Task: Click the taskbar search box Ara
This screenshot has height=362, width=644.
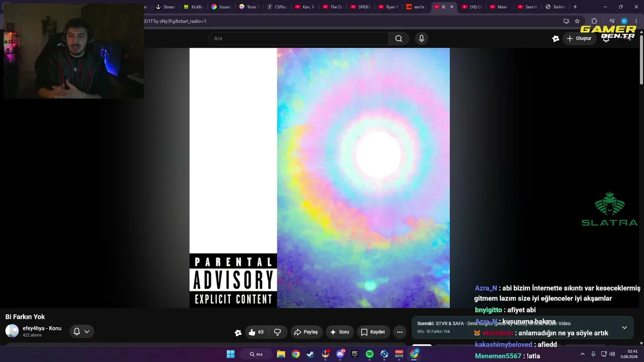Action: (x=256, y=354)
